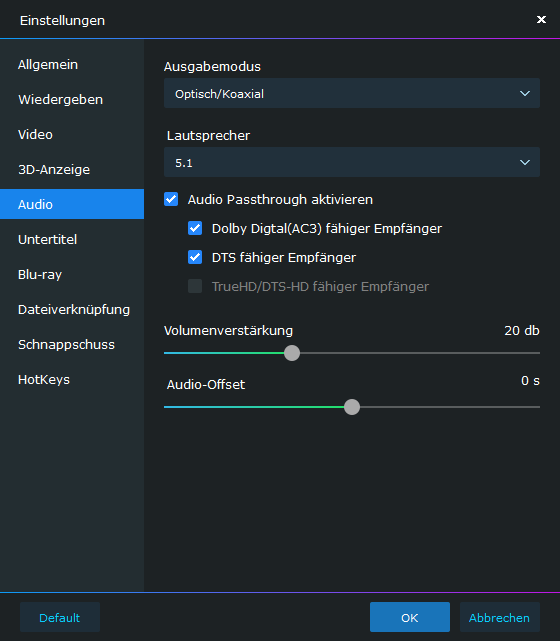560x641 pixels.
Task: Expand the Ausgabemodus dropdown arrow
Action: [525, 94]
